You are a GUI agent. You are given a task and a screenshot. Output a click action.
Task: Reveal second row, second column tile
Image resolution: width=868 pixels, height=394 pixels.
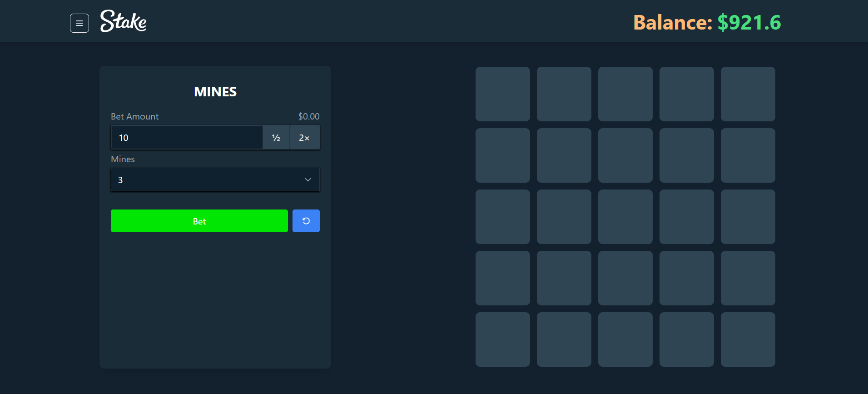pos(564,155)
